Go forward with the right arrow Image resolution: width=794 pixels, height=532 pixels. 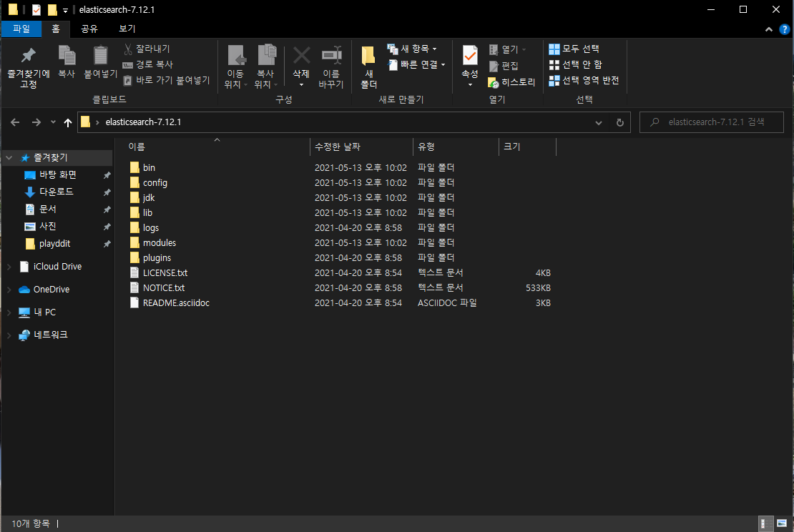tap(36, 122)
